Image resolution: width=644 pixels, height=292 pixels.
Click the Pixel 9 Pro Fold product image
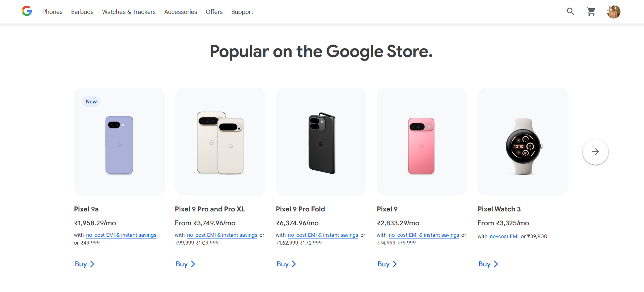pos(321,142)
